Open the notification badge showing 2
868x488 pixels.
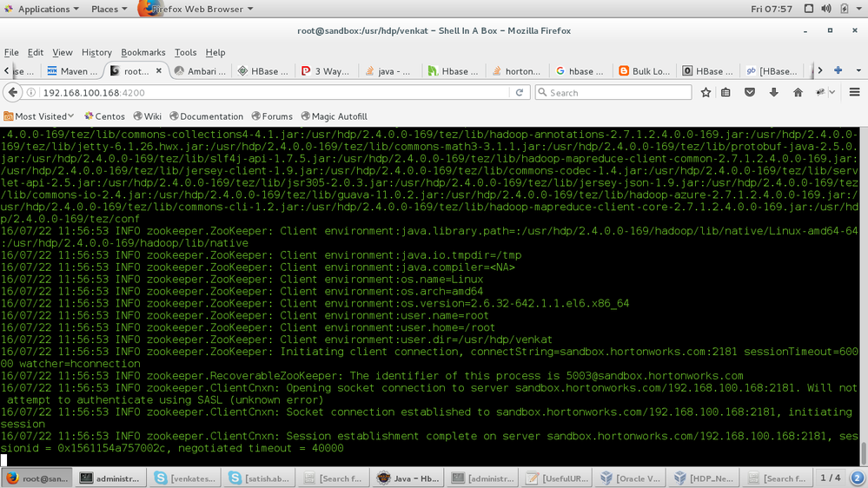pos(857,478)
